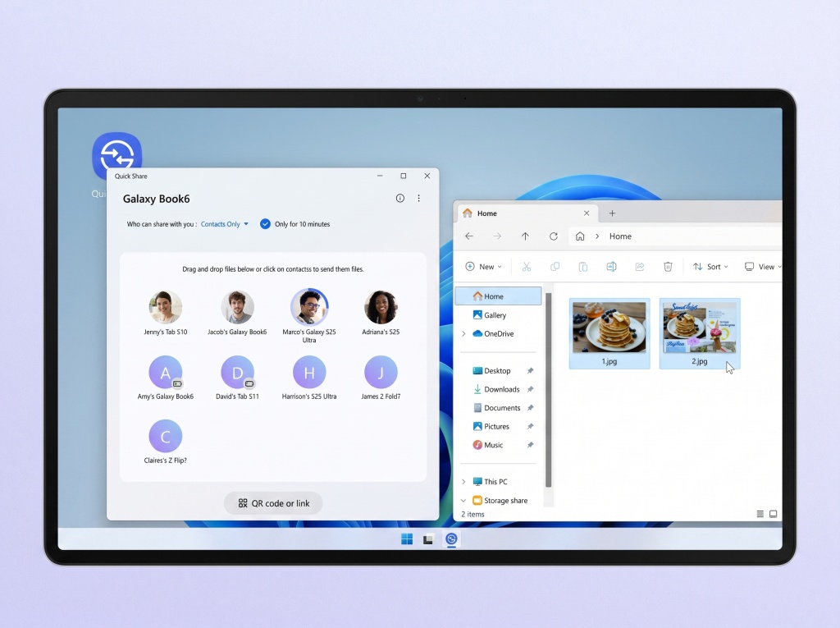This screenshot has height=628, width=840.
Task: Click the Rename toolbar icon
Action: click(611, 267)
